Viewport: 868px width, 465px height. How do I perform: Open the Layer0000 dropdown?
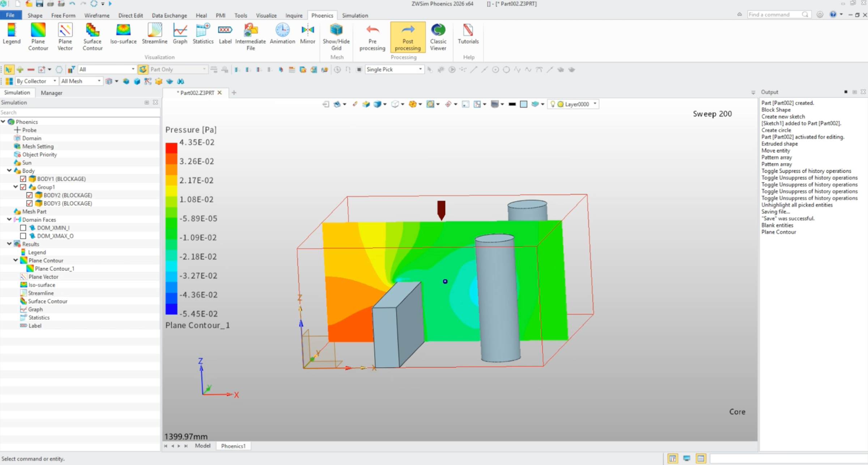[x=595, y=104]
